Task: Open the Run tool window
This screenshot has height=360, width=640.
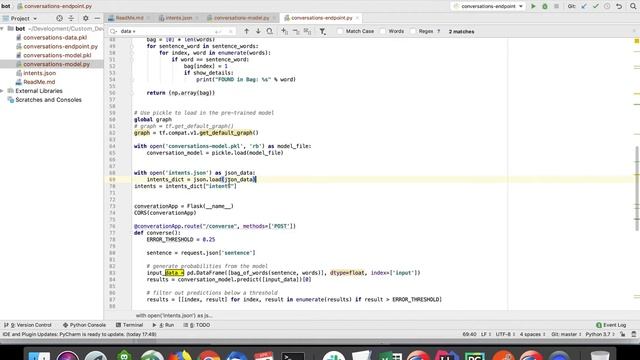Action: (163, 325)
